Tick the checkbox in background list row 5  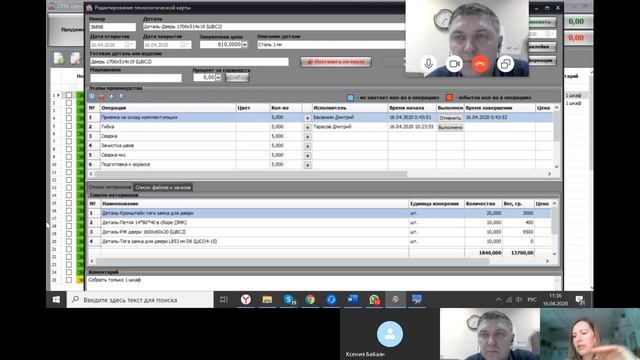click(x=69, y=126)
